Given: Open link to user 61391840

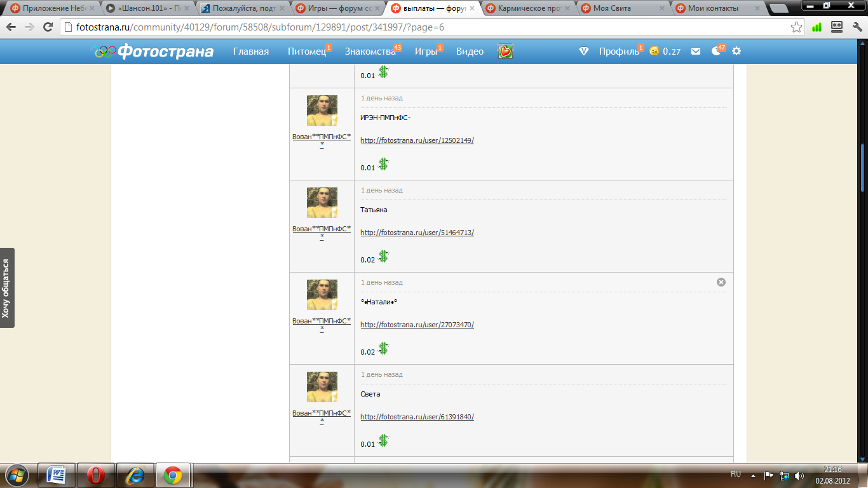Looking at the screenshot, I should coord(417,417).
